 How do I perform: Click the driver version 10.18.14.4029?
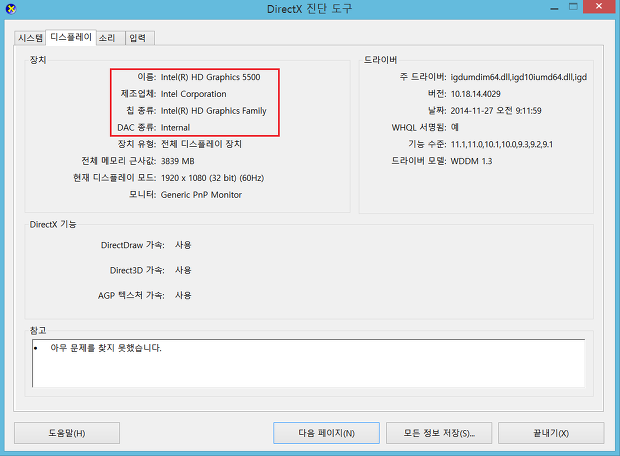[476, 94]
